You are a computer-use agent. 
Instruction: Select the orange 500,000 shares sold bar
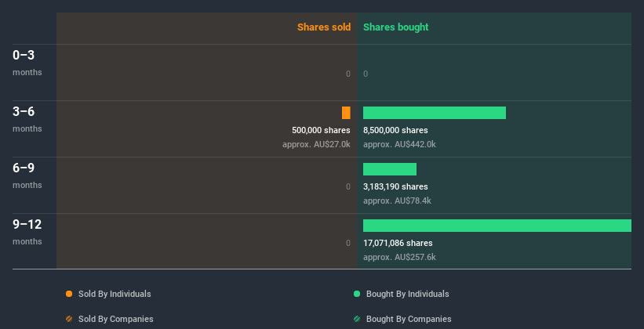coord(346,113)
